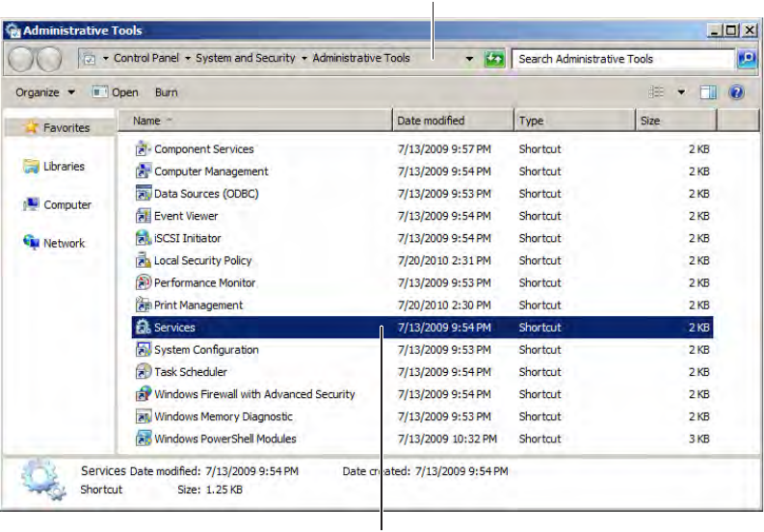Viewport: 764px width, 532px height.
Task: Click the Open toolbar button
Action: pos(116,93)
